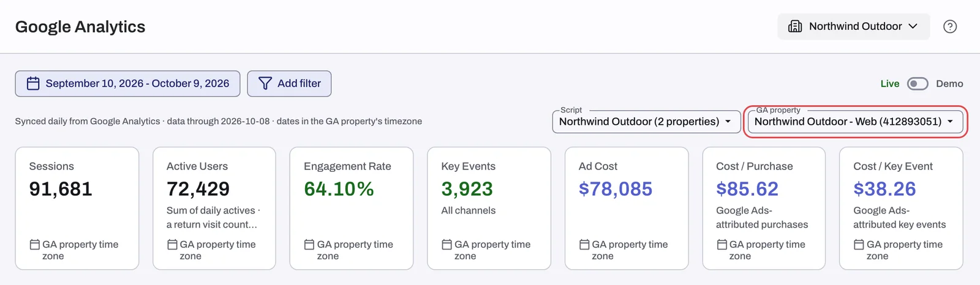Toggle the Live/Demo switch
The height and width of the screenshot is (285, 980).
click(x=918, y=84)
